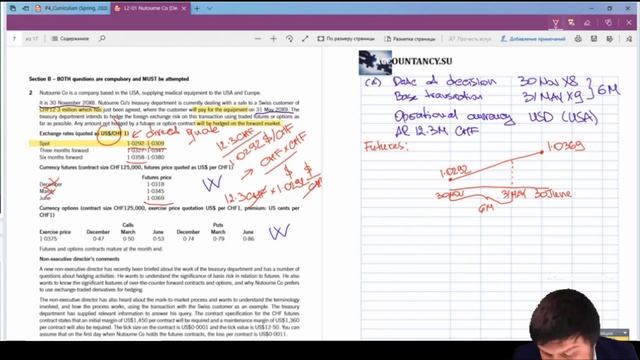Expand the tab preview chevron
640x360 pixels.
(209, 8)
